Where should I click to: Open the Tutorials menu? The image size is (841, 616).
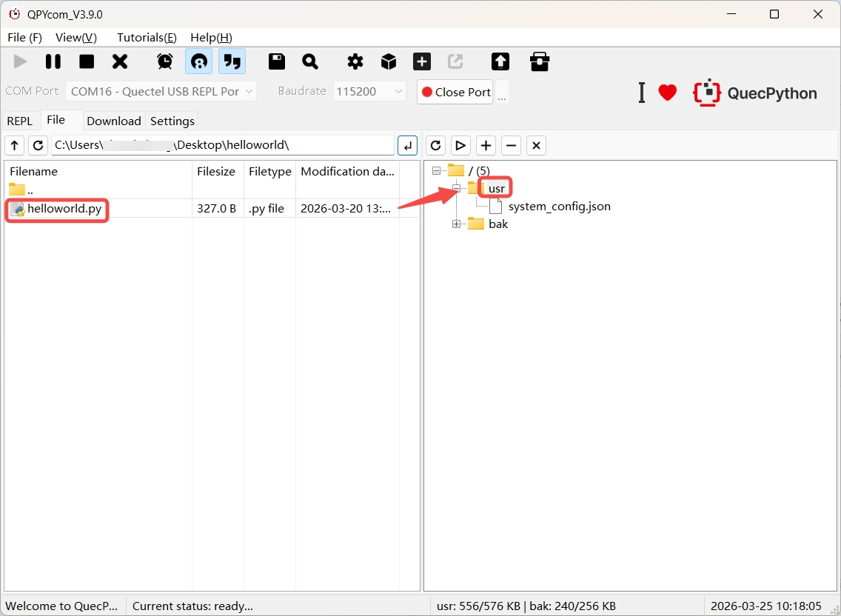pyautogui.click(x=147, y=38)
